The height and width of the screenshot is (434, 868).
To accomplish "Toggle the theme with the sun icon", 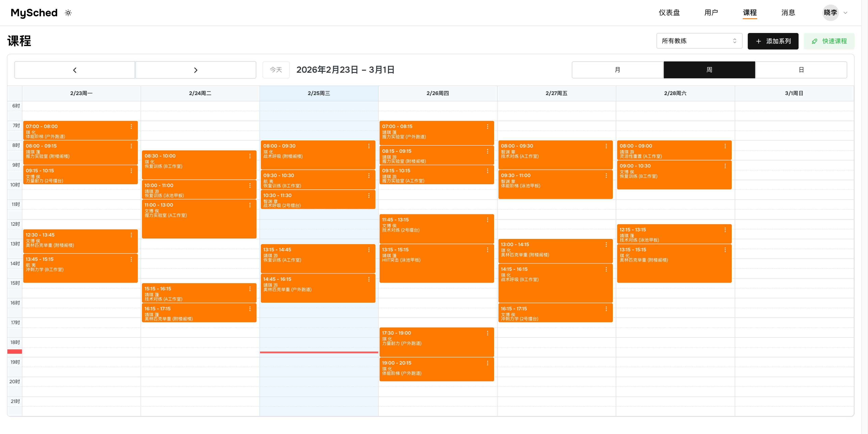I will click(x=68, y=13).
